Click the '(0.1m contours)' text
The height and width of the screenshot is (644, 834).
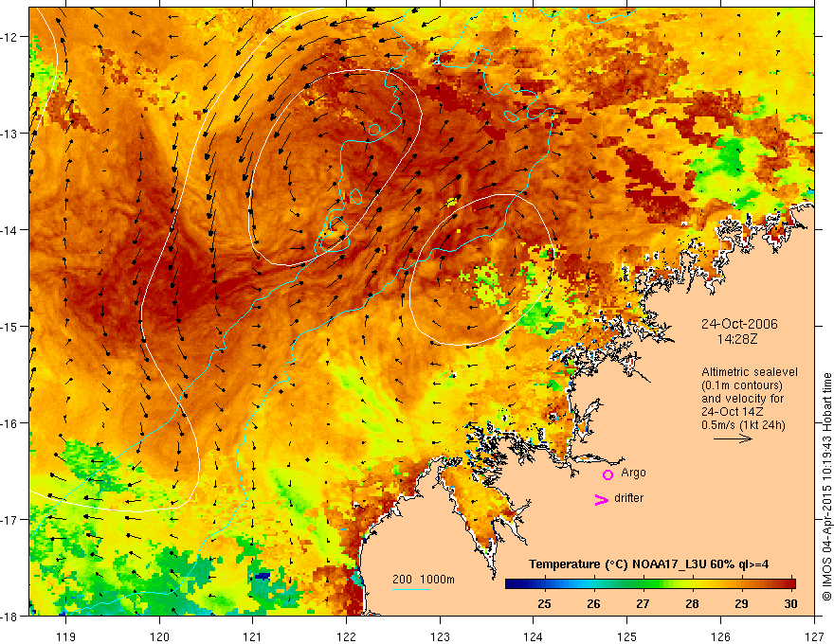742,385
